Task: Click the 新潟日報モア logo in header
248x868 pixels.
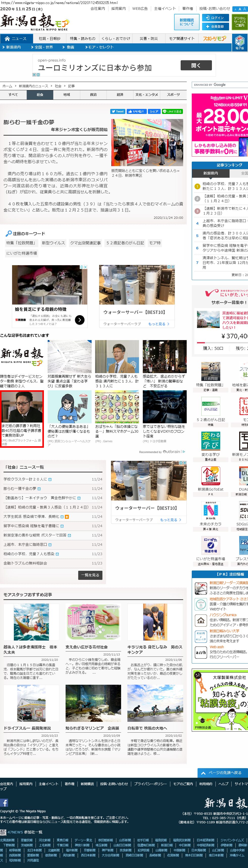Action: 34,22
